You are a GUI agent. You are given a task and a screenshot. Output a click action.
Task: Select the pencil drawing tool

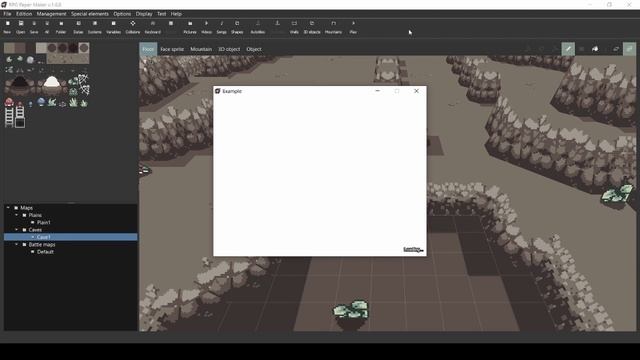click(x=568, y=49)
